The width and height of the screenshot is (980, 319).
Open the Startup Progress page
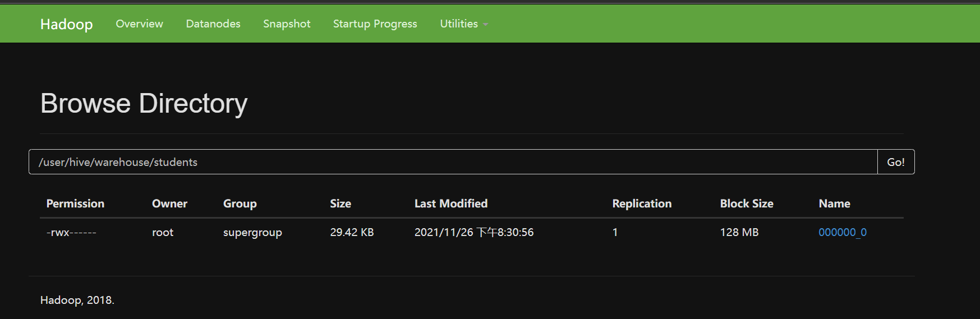pos(375,24)
